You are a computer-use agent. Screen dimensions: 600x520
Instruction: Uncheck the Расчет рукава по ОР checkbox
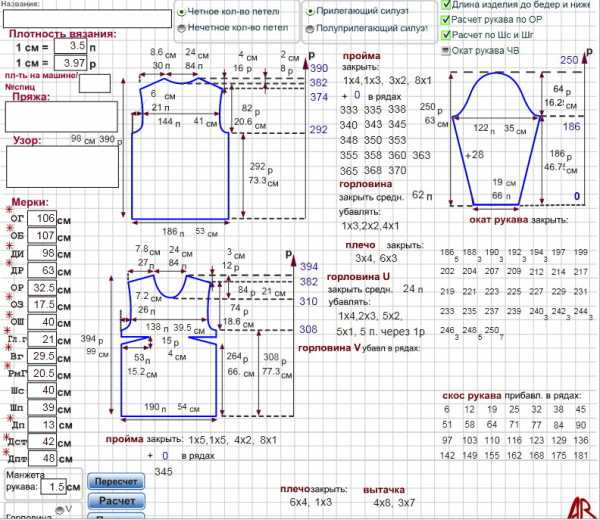coord(446,19)
